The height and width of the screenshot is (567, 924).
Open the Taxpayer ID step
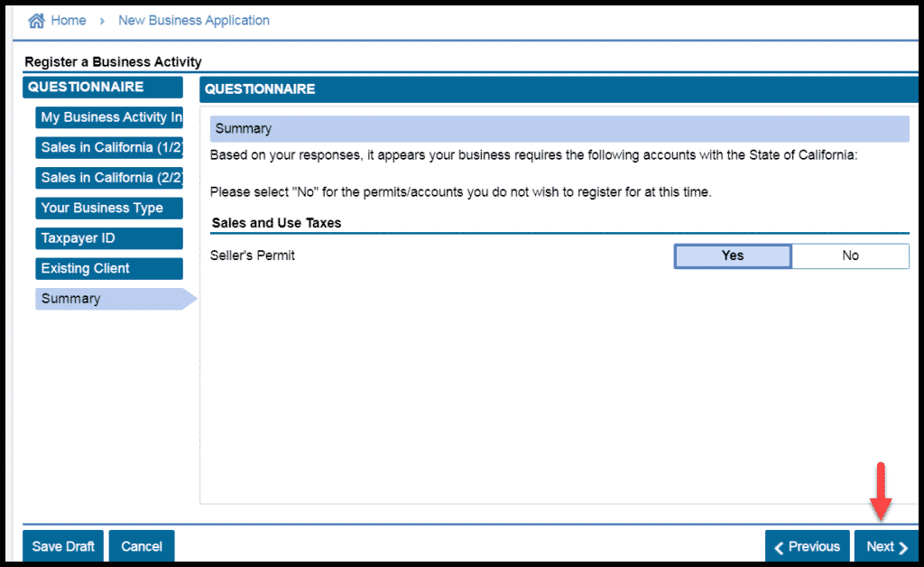click(x=79, y=238)
